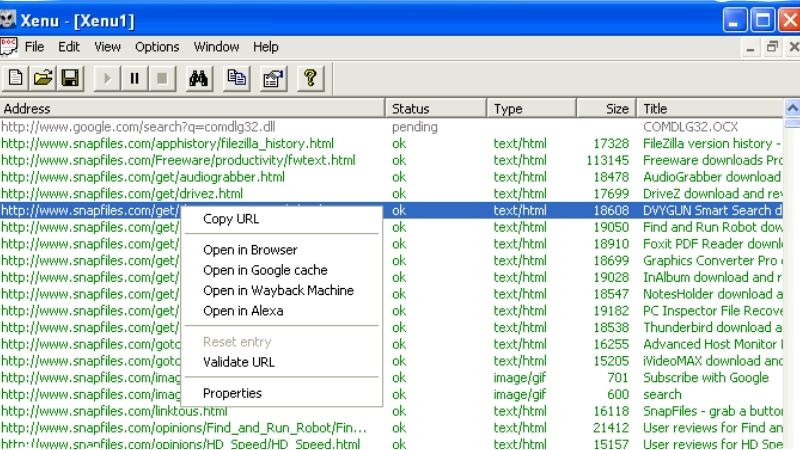800x450 pixels.
Task: Choose Copy URL from context menu
Action: click(231, 219)
